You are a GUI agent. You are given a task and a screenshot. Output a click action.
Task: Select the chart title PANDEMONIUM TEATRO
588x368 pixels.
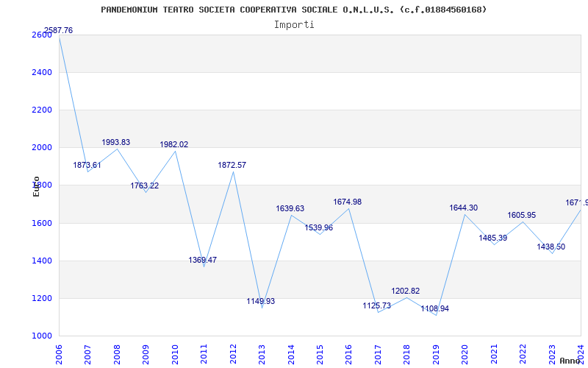(293, 10)
